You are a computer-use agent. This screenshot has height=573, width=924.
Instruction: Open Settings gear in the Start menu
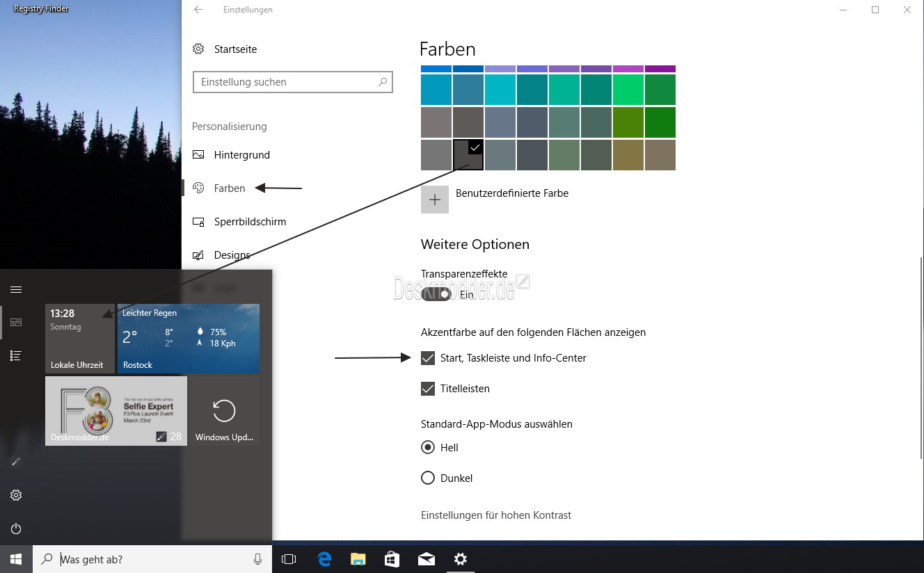tap(16, 495)
